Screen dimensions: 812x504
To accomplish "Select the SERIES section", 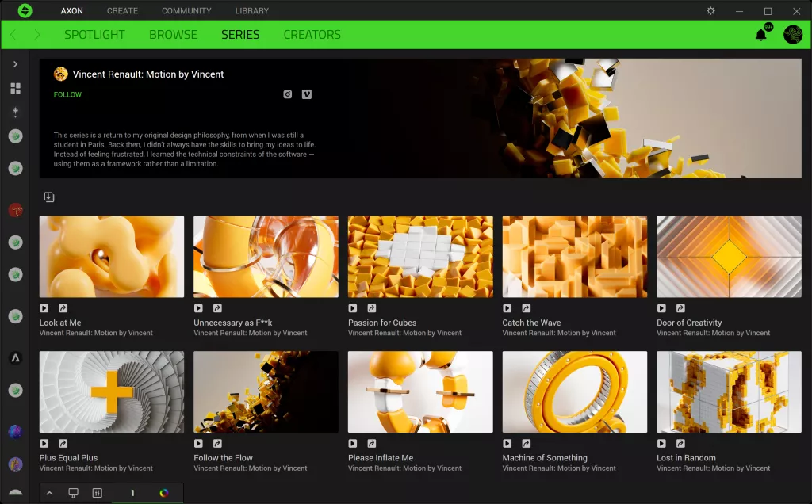I will 240,35.
